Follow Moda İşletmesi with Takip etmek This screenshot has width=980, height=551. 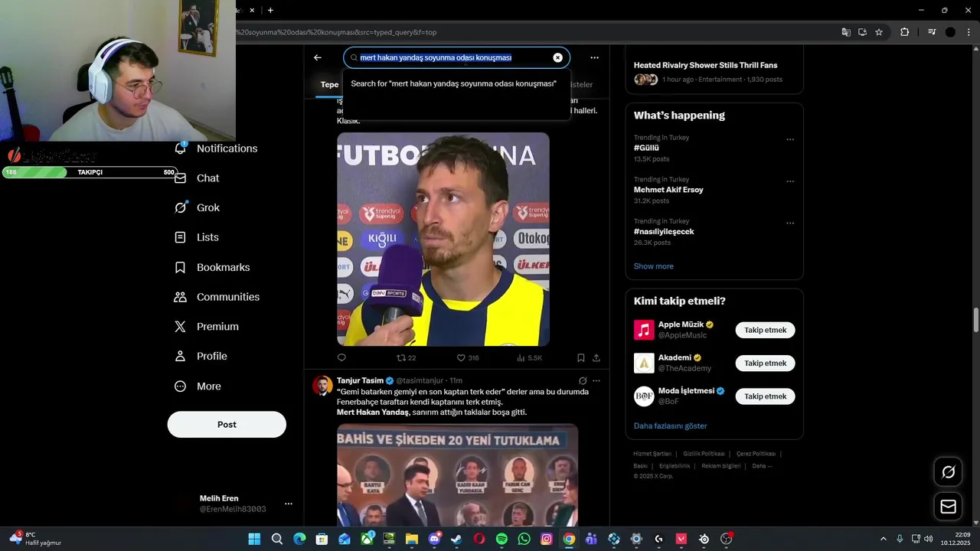766,396
